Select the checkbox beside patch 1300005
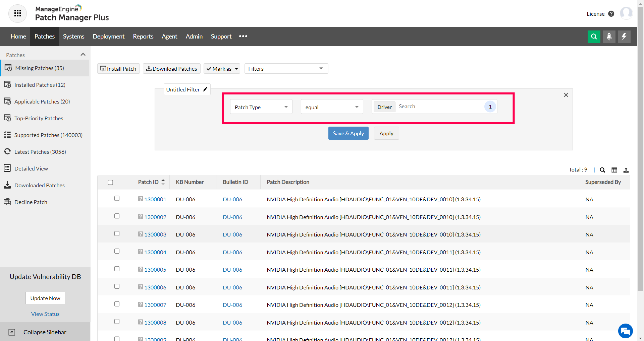This screenshot has height=341, width=644. [116, 269]
